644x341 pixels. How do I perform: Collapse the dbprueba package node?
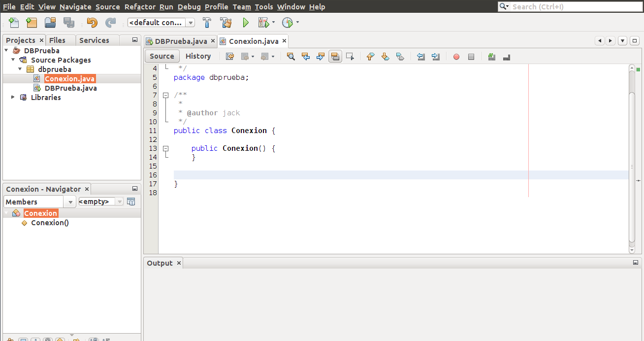coord(20,69)
